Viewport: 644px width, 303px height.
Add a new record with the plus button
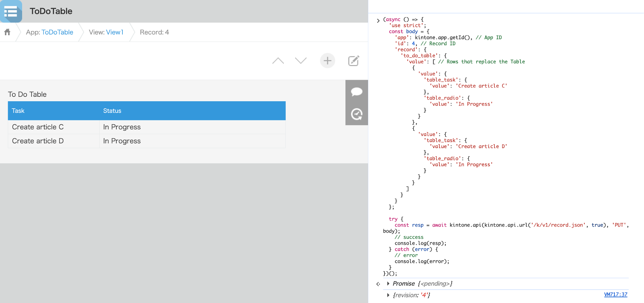[328, 61]
